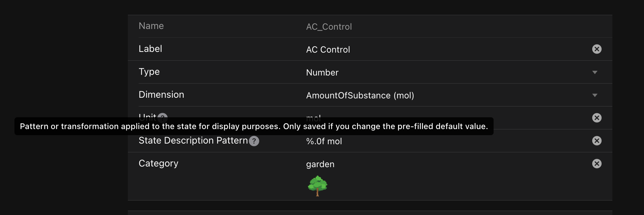This screenshot has width=644, height=215.
Task: Clear the Label field value
Action: coord(597,49)
